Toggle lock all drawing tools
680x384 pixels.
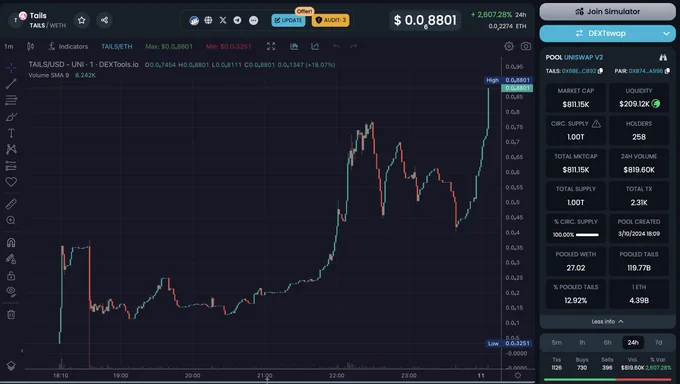(11, 276)
